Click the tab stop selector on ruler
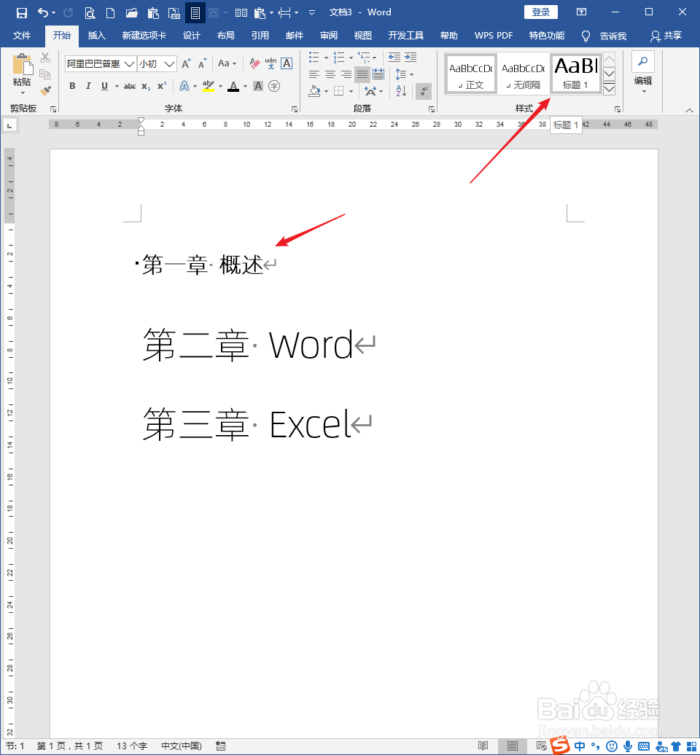Image resolution: width=700 pixels, height=755 pixels. pyautogui.click(x=9, y=125)
